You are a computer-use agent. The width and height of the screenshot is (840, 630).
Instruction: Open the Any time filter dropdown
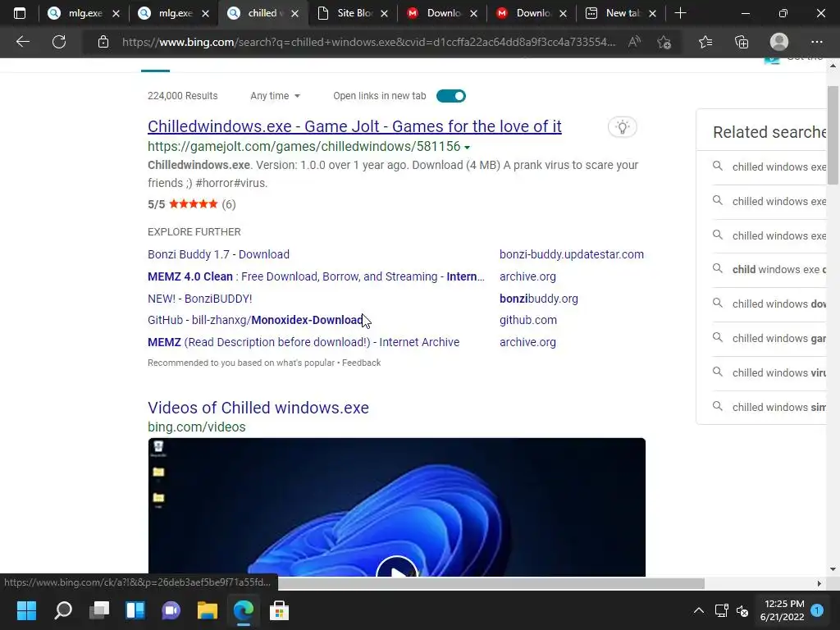[276, 96]
